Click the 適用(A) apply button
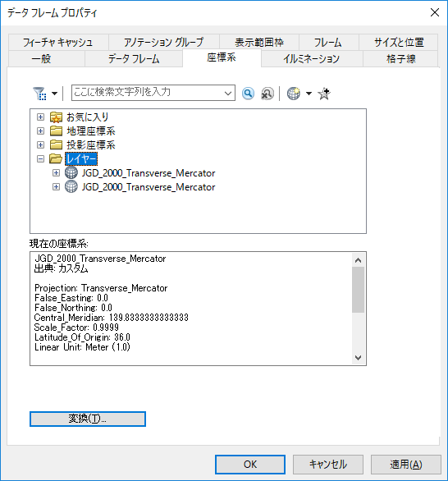 (406, 464)
